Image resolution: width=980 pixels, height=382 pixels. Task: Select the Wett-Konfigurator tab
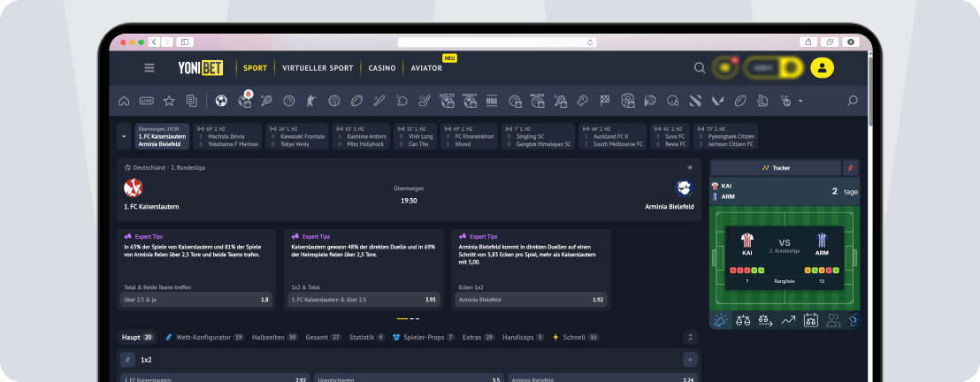tap(204, 337)
